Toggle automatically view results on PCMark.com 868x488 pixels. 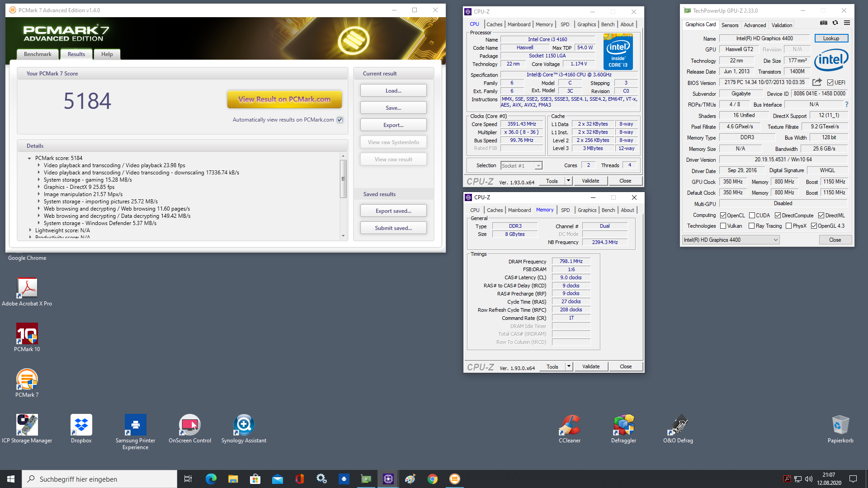(x=340, y=120)
